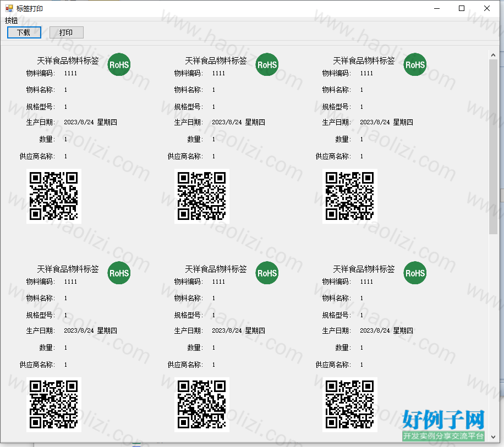This screenshot has width=504, height=447.
Task: Select QR code of top-row third label
Action: pos(350,196)
